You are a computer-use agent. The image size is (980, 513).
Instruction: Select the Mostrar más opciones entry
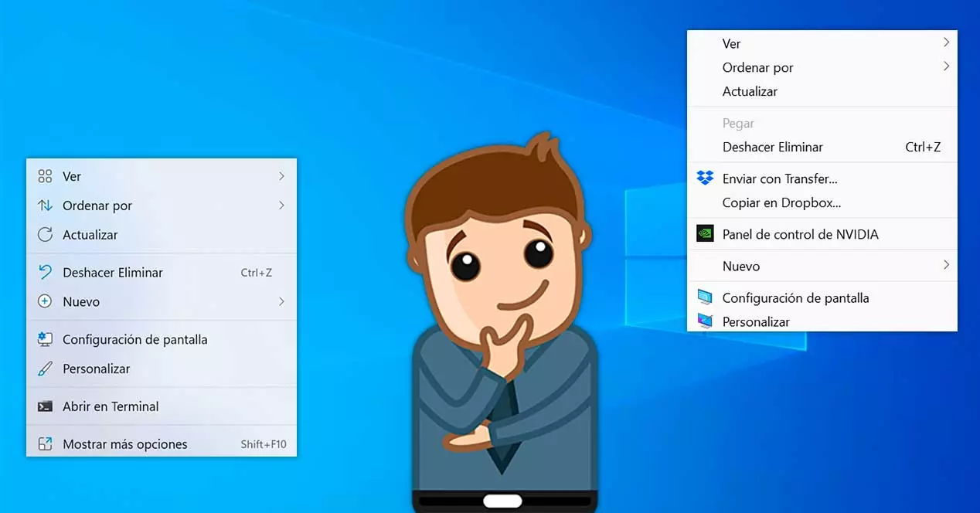[x=124, y=443]
